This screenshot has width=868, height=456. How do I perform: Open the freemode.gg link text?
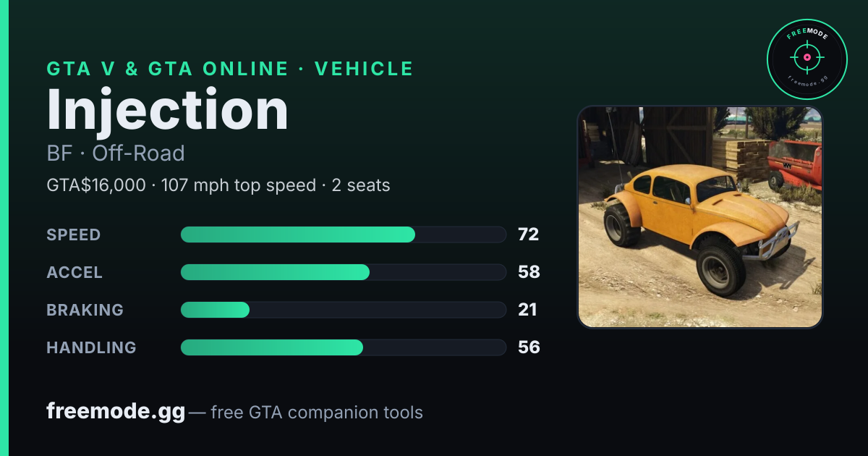[116, 413]
